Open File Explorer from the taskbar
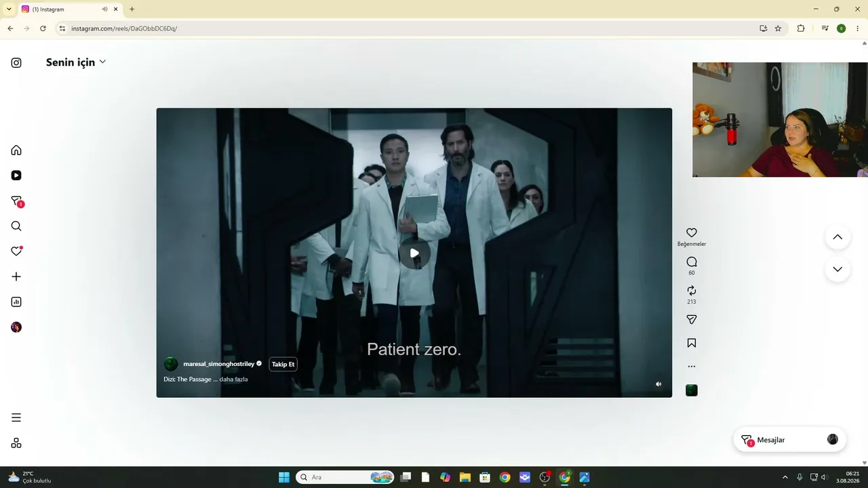 [x=465, y=477]
